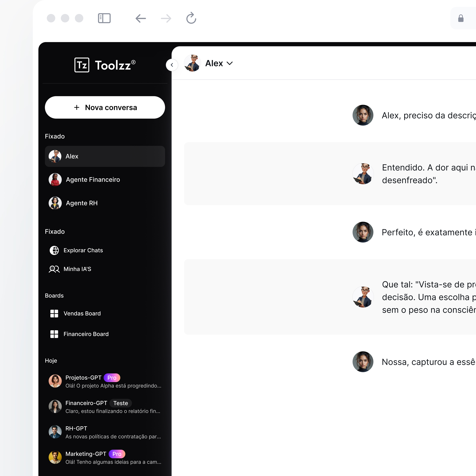The width and height of the screenshot is (476, 476).
Task: Select pinned agent Alex
Action: 105,156
